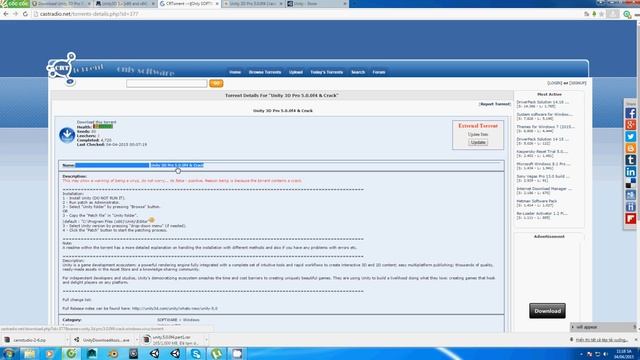Image resolution: width=640 pixels, height=360 pixels.
Task: Open the Themes for Windows 7 listing
Action: pos(545,127)
